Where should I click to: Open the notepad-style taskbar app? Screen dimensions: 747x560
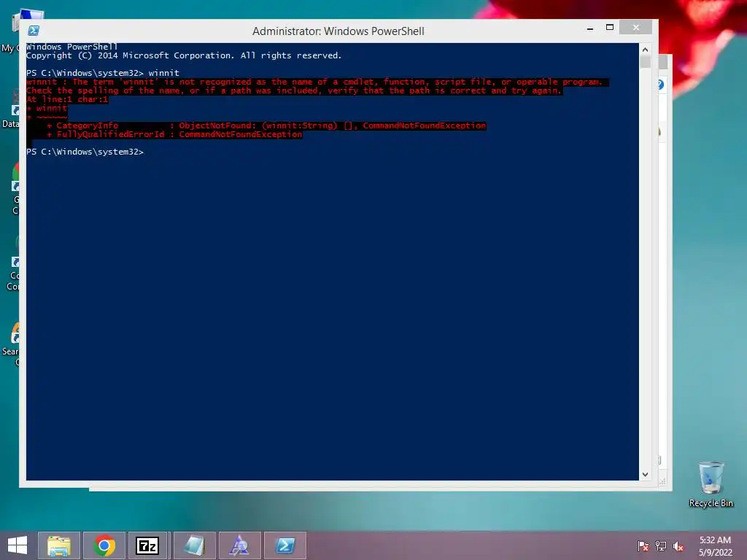coord(194,545)
